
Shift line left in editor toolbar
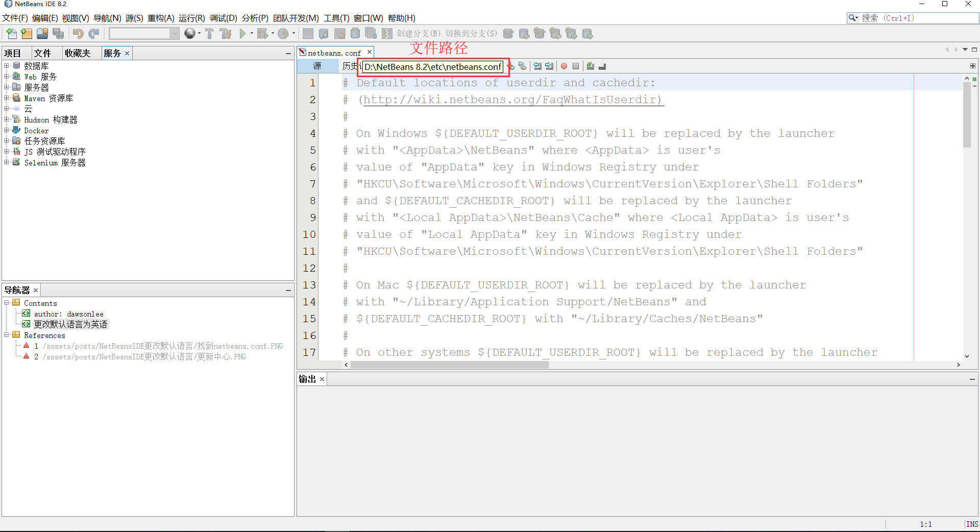pos(537,66)
